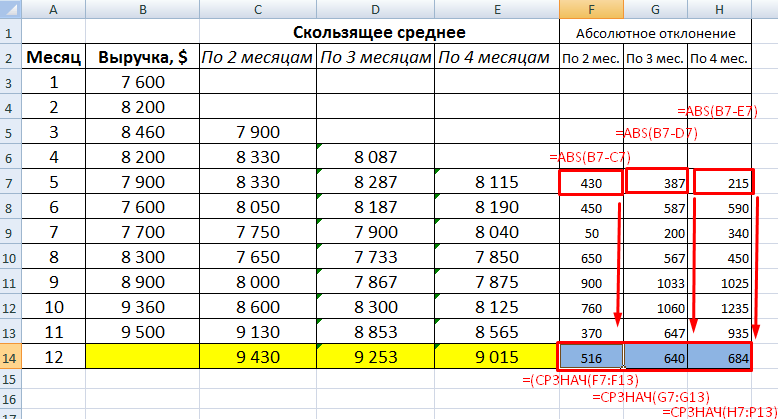This screenshot has height=419, width=778.
Task: Select the 'Месяц' header cell
Action: click(54, 57)
